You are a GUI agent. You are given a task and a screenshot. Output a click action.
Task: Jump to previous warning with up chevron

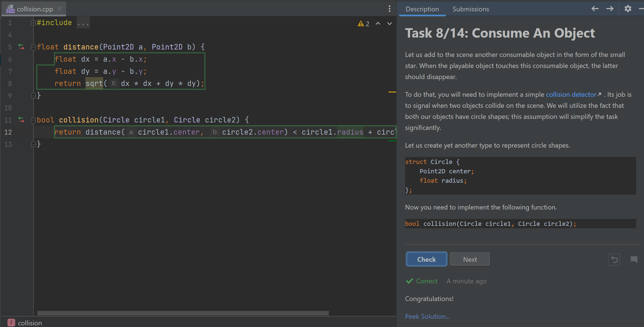point(378,23)
